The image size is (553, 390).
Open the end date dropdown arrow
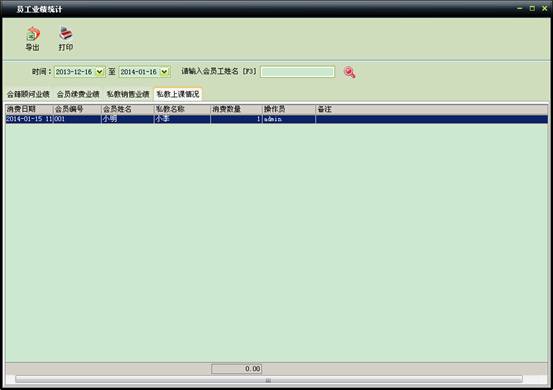pyautogui.click(x=164, y=72)
